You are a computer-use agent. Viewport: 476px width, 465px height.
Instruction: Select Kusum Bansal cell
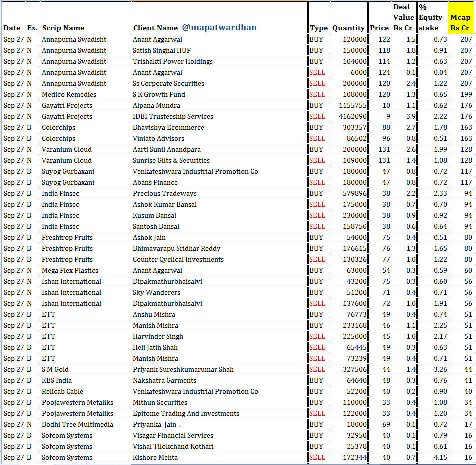pos(220,215)
